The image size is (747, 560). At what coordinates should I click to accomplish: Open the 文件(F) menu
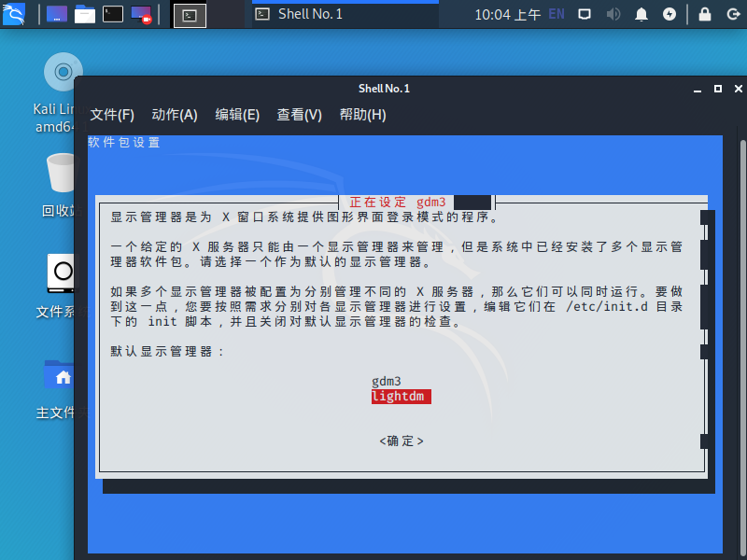click(111, 115)
